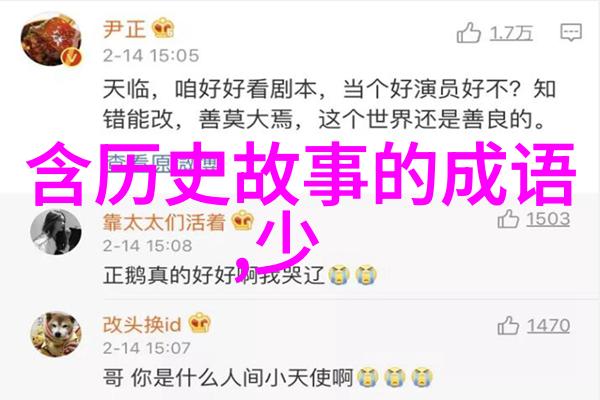Open reply bubble icon on 尹正's comment
This screenshot has height=400, width=600.
(571, 33)
